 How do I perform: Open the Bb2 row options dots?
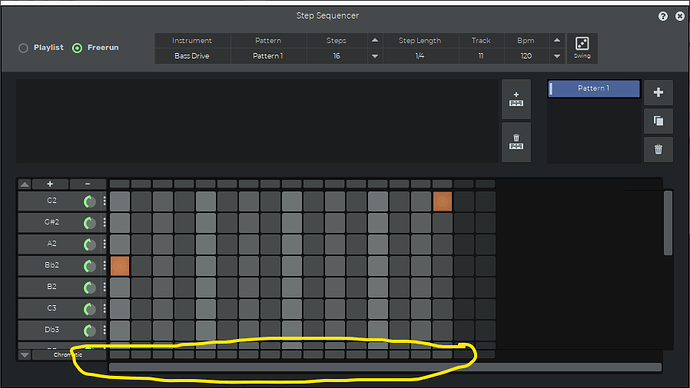click(x=104, y=266)
